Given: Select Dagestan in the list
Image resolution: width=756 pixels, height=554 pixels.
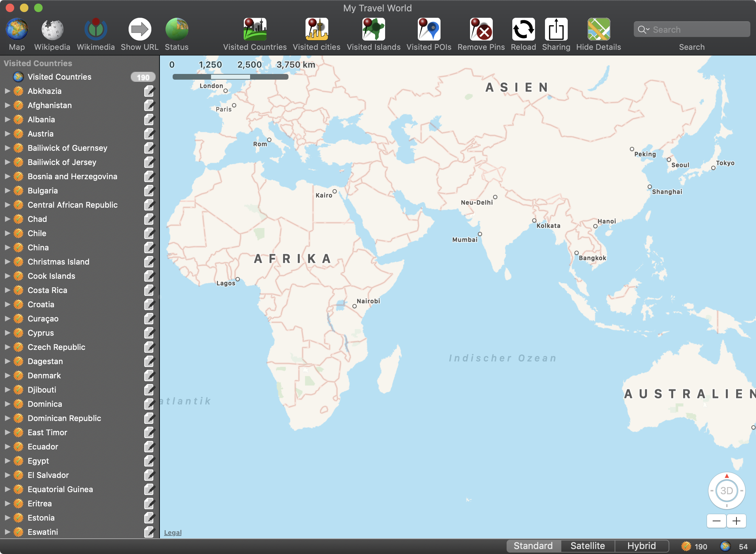Looking at the screenshot, I should (80, 361).
